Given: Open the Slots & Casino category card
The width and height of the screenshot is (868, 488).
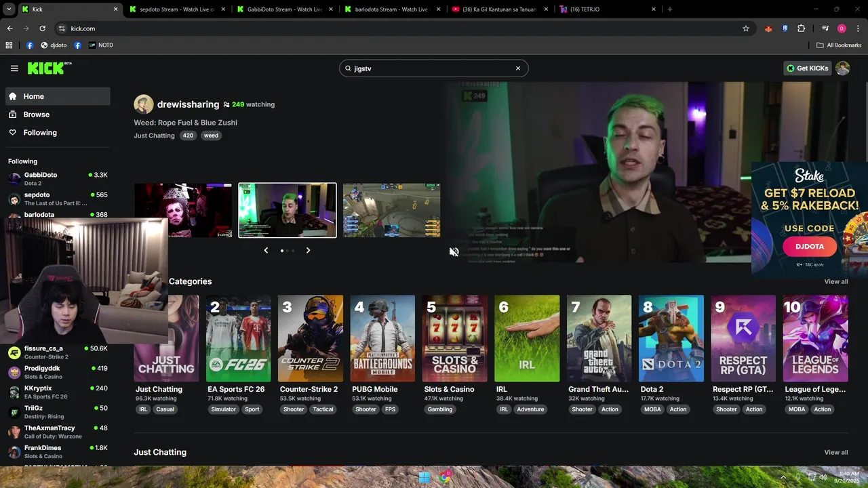Looking at the screenshot, I should [454, 338].
